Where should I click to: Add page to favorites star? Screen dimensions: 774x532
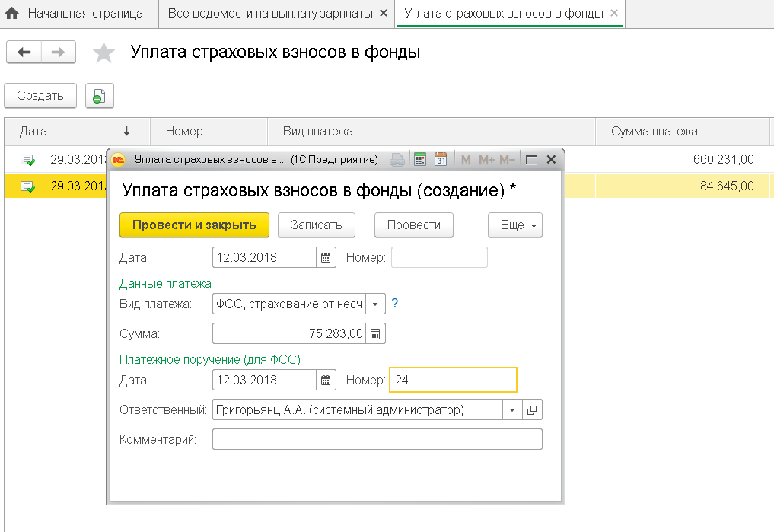(x=104, y=53)
